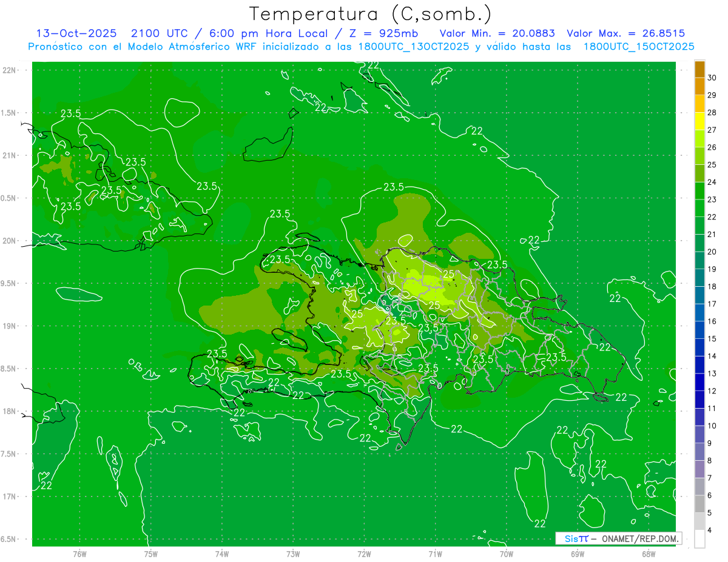
Task: Click the latitude axis label "9.5N"
Action: 8,283
